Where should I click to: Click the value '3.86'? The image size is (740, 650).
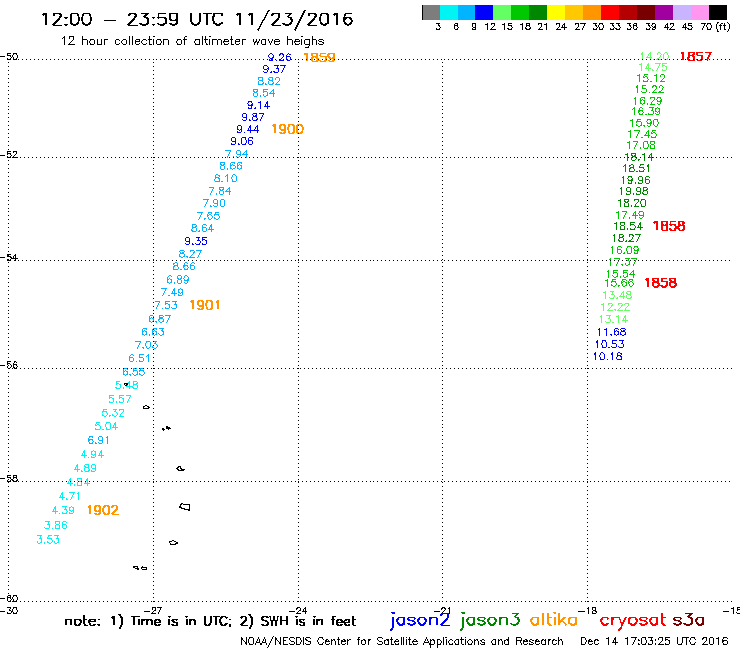click(x=56, y=525)
